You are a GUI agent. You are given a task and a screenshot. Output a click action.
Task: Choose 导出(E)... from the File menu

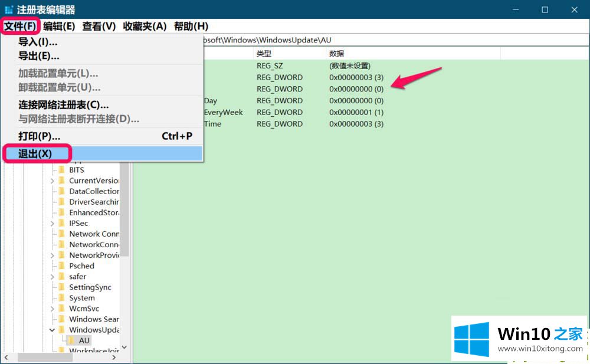click(x=39, y=56)
